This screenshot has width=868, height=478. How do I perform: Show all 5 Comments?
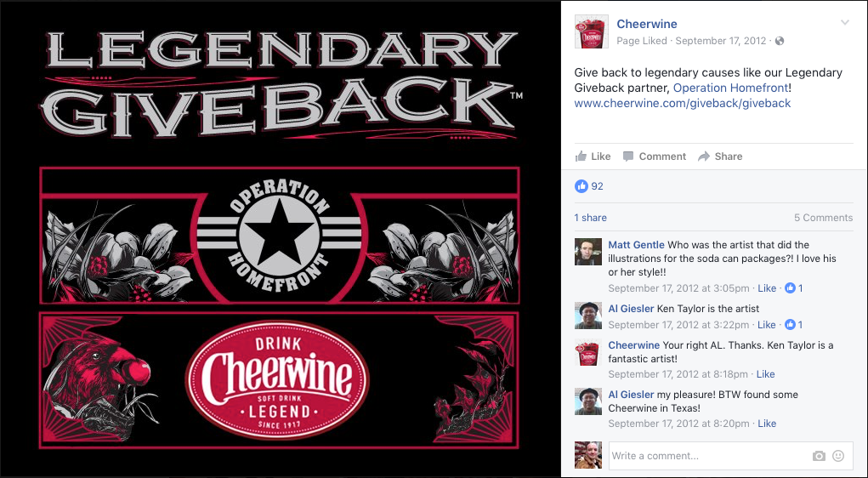point(823,218)
